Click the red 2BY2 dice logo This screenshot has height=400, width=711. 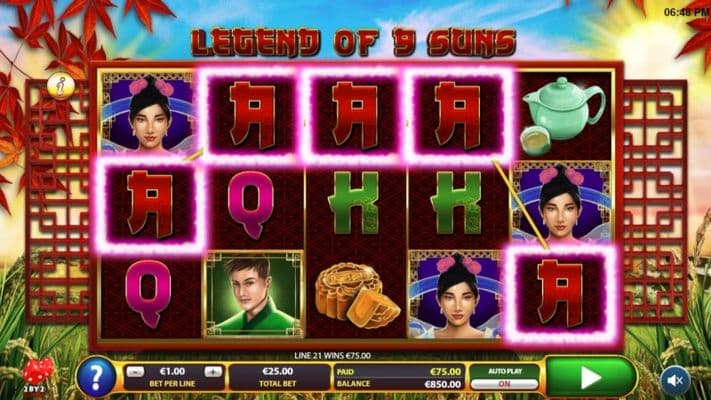[38, 375]
